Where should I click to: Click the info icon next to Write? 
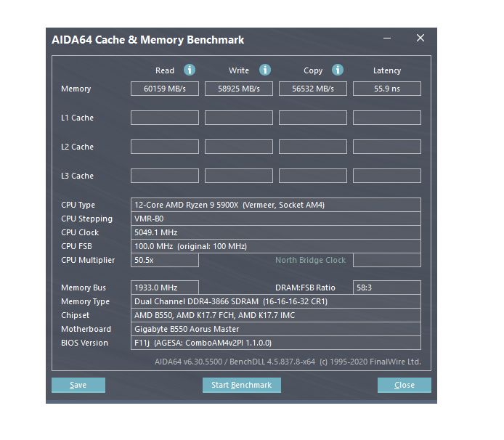[265, 70]
